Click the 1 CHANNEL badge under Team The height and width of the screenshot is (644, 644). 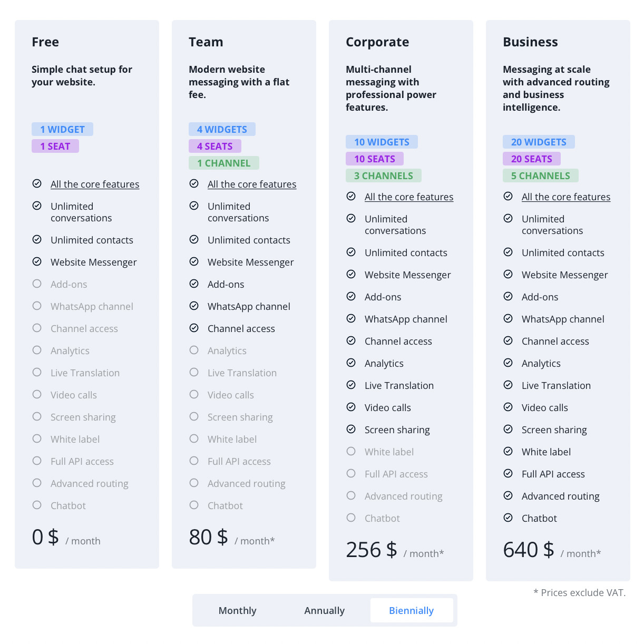coord(223,163)
